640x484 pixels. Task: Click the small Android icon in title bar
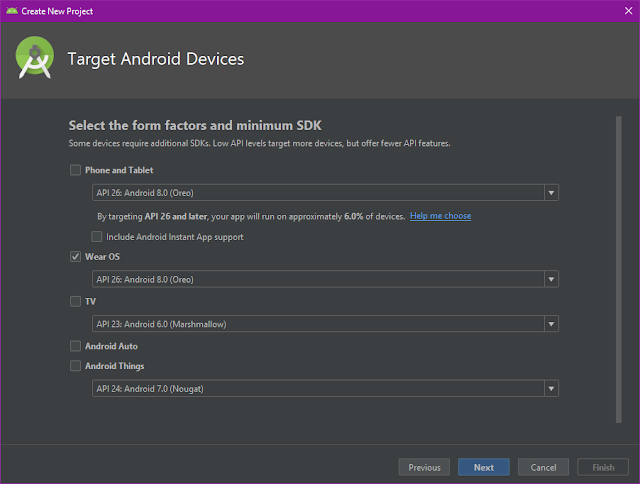[x=12, y=9]
